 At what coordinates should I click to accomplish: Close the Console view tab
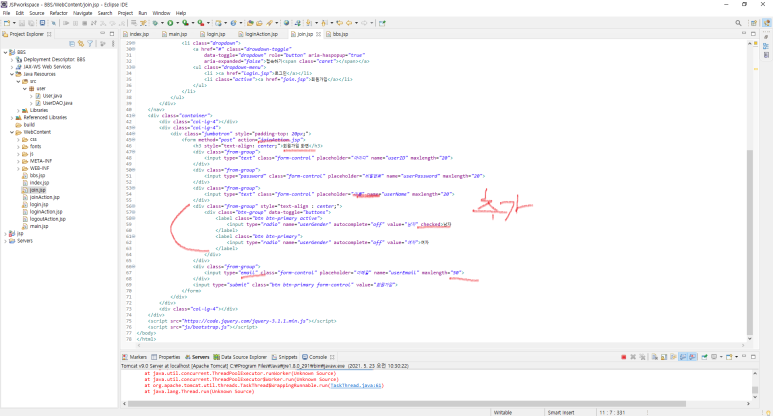pos(332,357)
